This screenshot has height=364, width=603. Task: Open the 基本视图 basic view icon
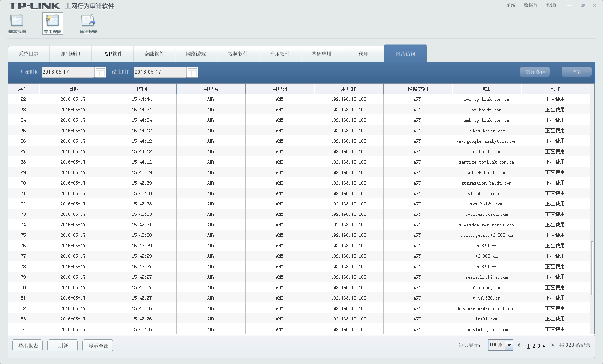17,24
